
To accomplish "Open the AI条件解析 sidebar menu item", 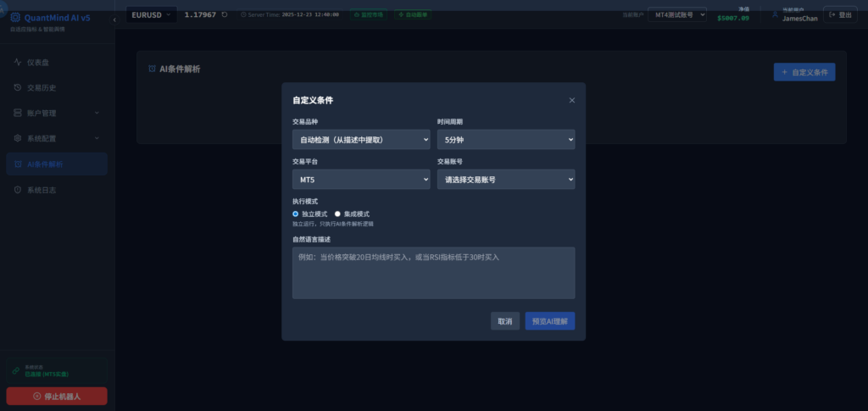I will (57, 164).
